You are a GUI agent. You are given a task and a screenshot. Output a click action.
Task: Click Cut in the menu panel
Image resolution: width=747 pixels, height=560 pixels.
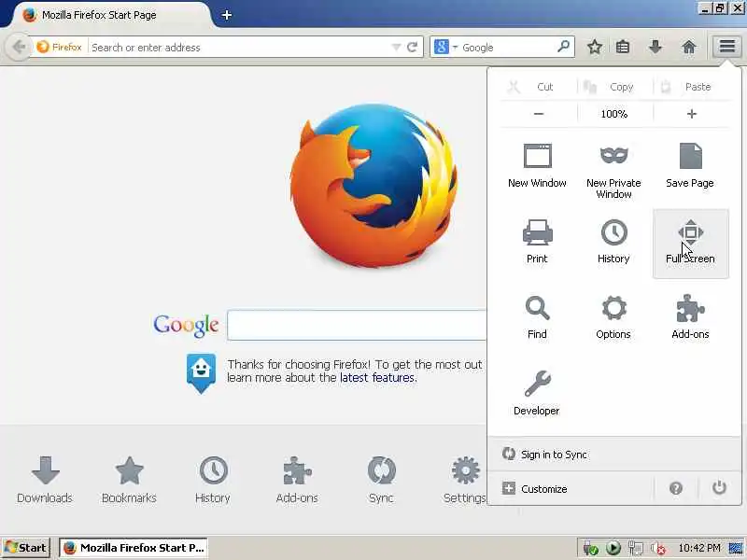tap(538, 87)
